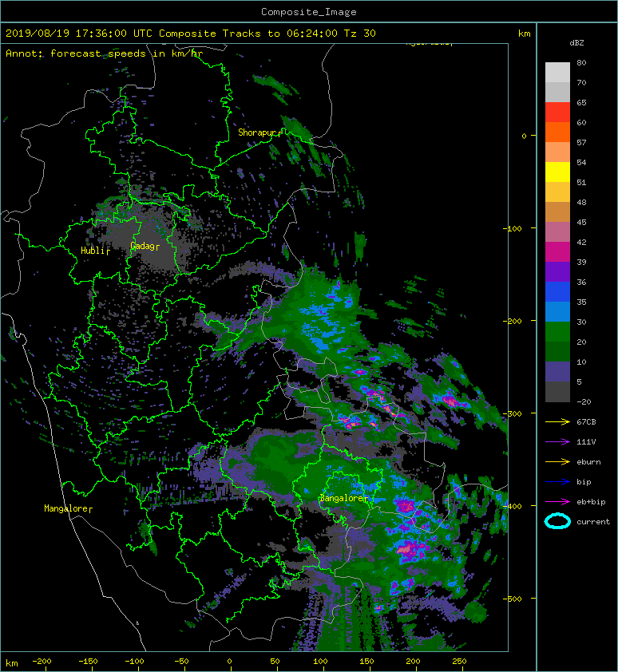Viewport: 618px width, 672px height.
Task: Click the 45 dBZ scale value
Action: [581, 222]
